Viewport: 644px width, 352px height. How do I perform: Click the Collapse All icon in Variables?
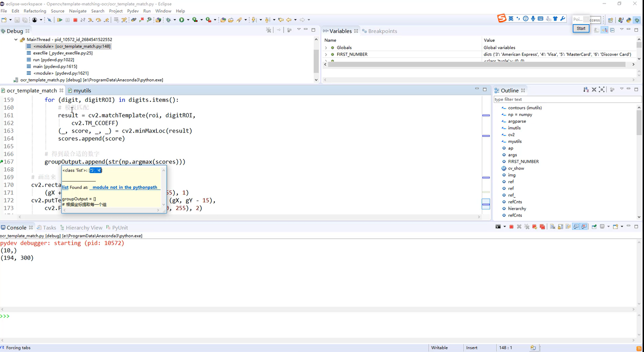[612, 30]
